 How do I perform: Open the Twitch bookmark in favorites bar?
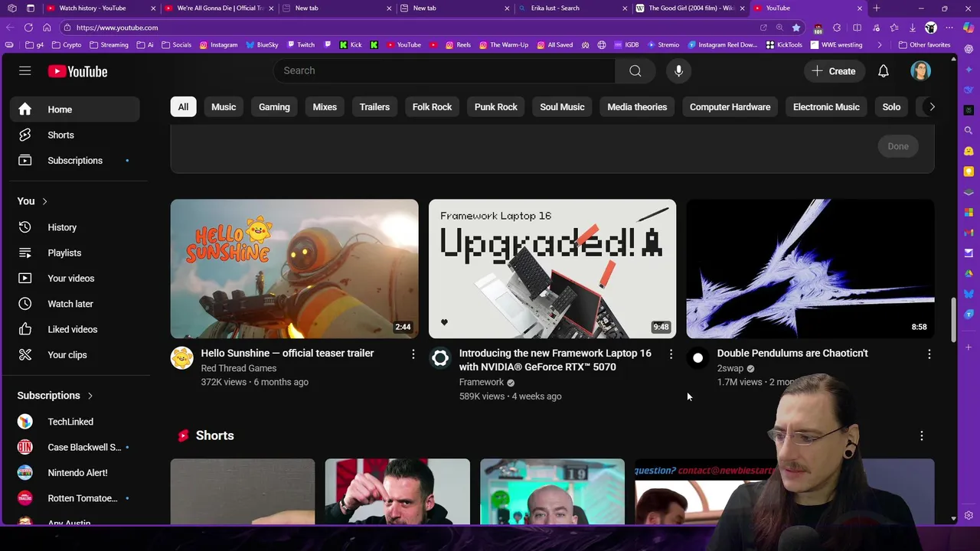(300, 45)
